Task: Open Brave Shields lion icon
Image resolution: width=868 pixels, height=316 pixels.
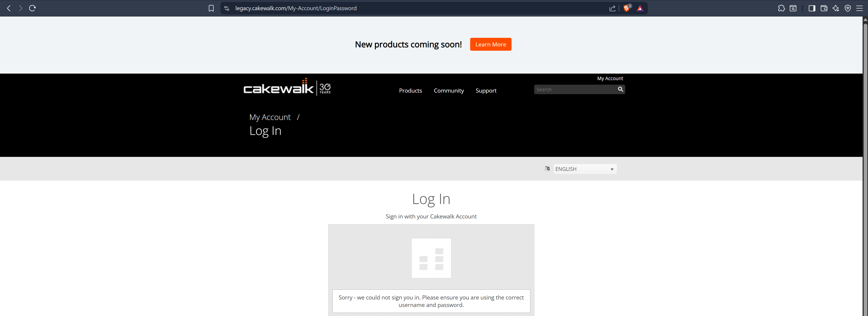Action: click(627, 8)
